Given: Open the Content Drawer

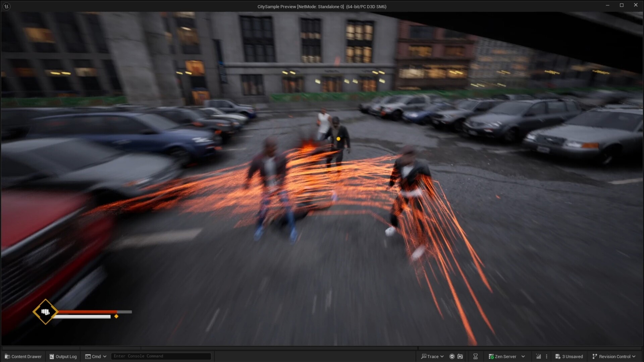Looking at the screenshot, I should click(x=23, y=356).
